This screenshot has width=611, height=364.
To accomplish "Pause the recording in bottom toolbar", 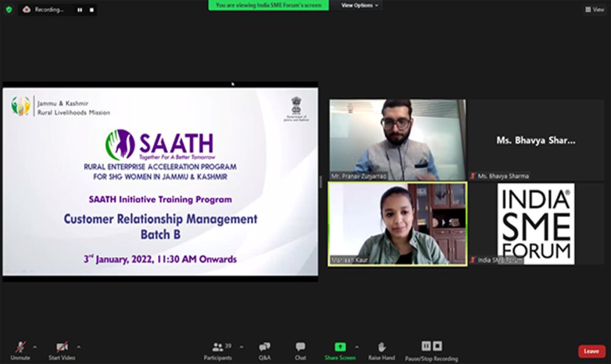I will (x=426, y=346).
